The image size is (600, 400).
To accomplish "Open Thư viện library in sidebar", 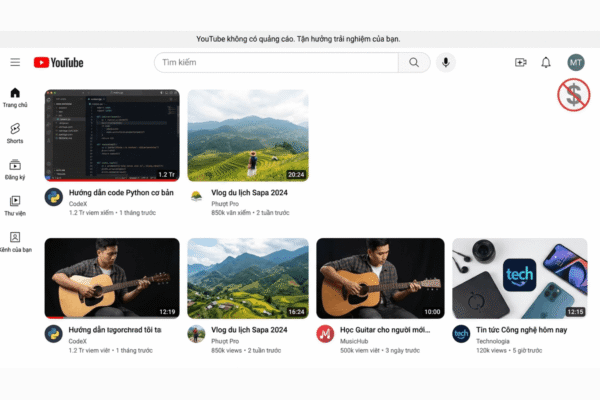I will click(x=15, y=206).
